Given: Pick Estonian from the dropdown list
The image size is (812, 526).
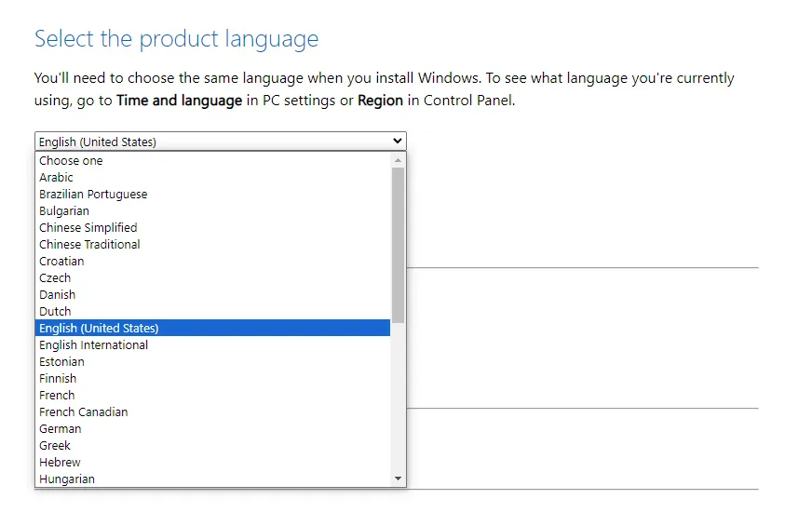Looking at the screenshot, I should 212,361.
